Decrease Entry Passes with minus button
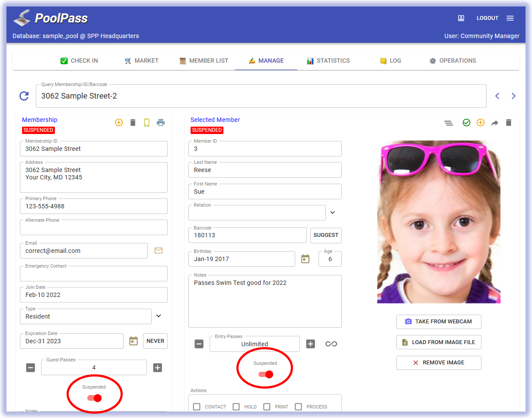532x418 pixels. (x=199, y=344)
